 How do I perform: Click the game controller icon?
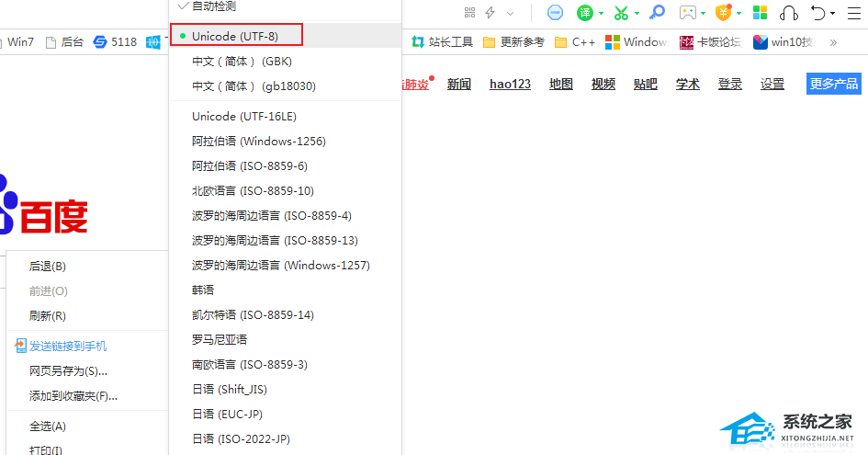[x=688, y=12]
